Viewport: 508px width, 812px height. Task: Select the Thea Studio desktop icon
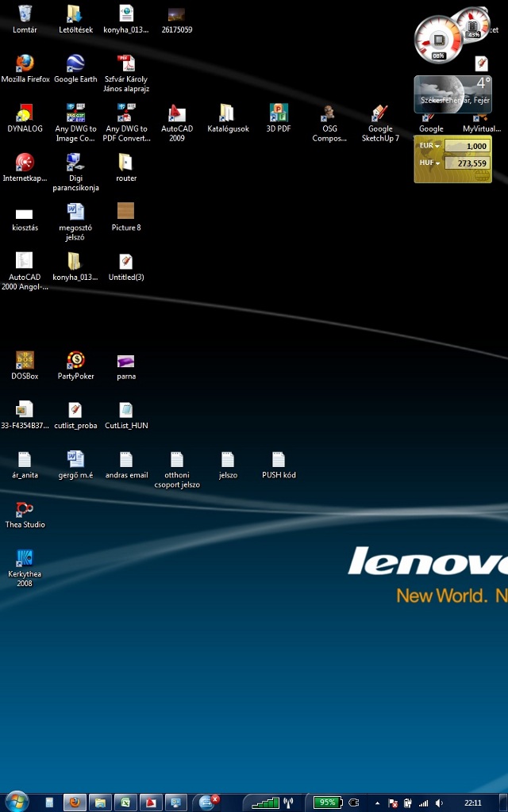pos(25,514)
